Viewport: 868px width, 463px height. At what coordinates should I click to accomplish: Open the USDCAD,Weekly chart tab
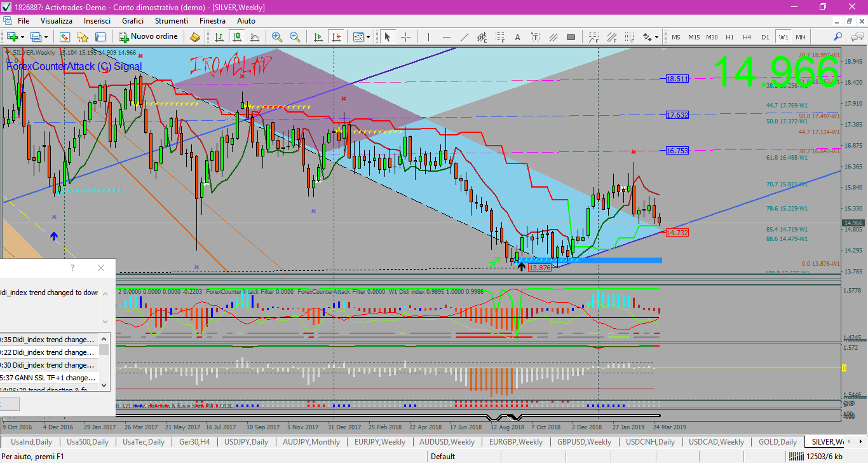click(x=716, y=441)
